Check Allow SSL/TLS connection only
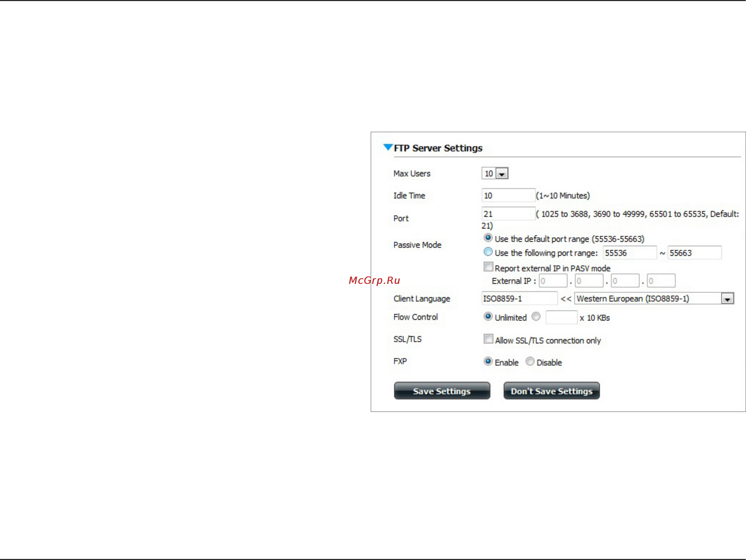The width and height of the screenshot is (746, 560). 488,339
